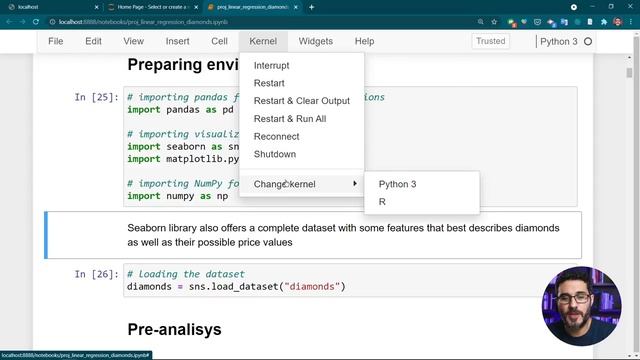The image size is (640, 360).
Task: Click the 'import pandas as pd' line
Action: [180, 110]
